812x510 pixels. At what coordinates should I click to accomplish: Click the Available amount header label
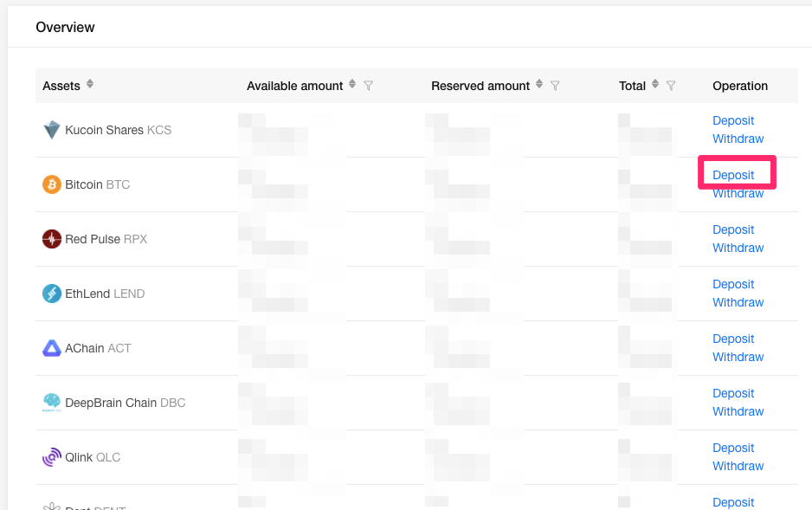tap(294, 86)
